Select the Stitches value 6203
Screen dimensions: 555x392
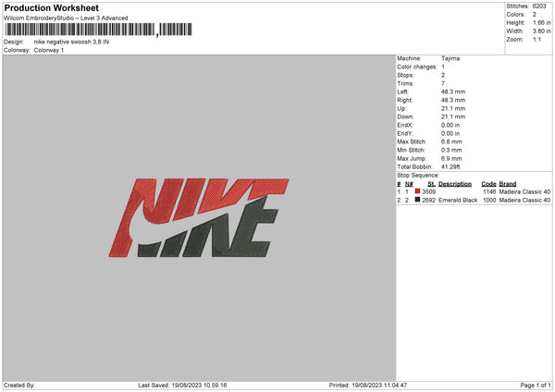point(539,6)
